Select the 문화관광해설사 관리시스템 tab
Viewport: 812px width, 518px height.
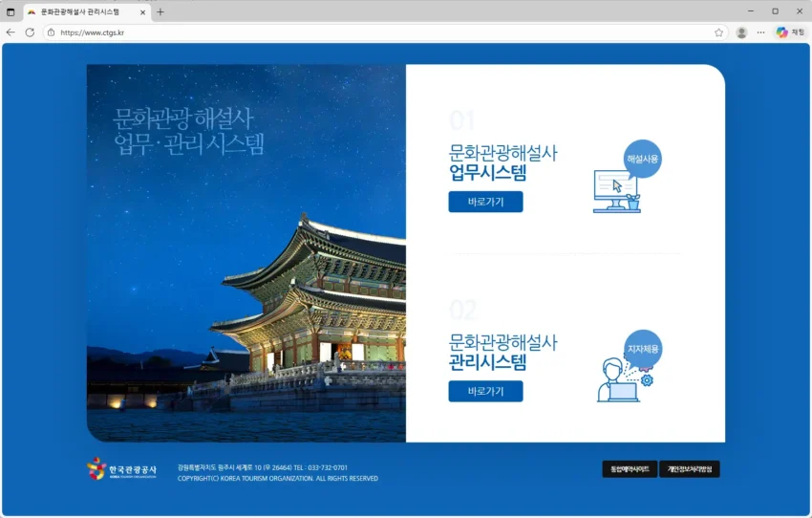pos(87,11)
